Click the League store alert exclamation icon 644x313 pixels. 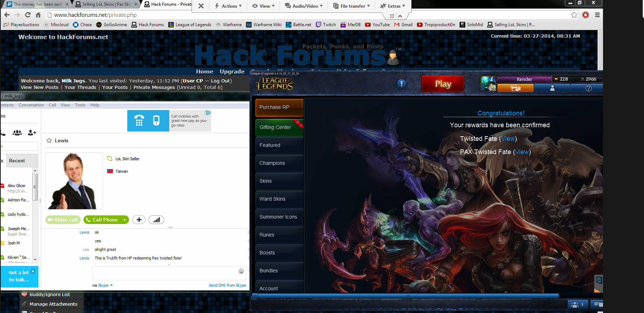[x=401, y=84]
